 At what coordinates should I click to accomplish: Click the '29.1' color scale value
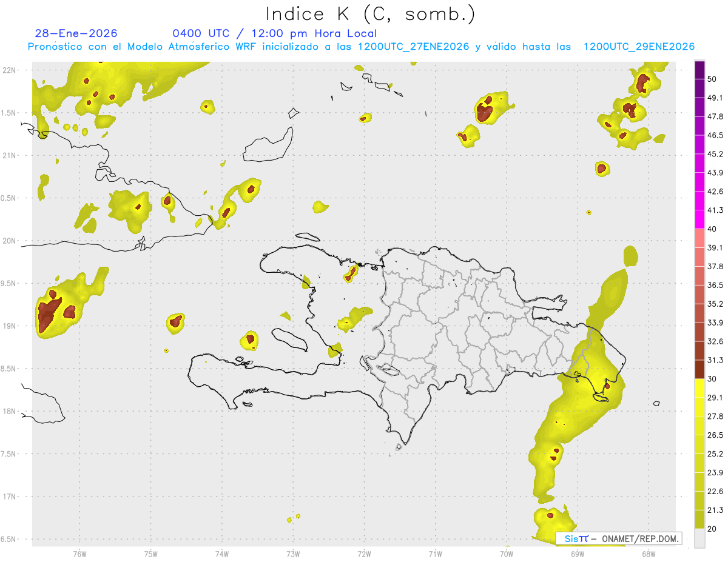point(715,398)
